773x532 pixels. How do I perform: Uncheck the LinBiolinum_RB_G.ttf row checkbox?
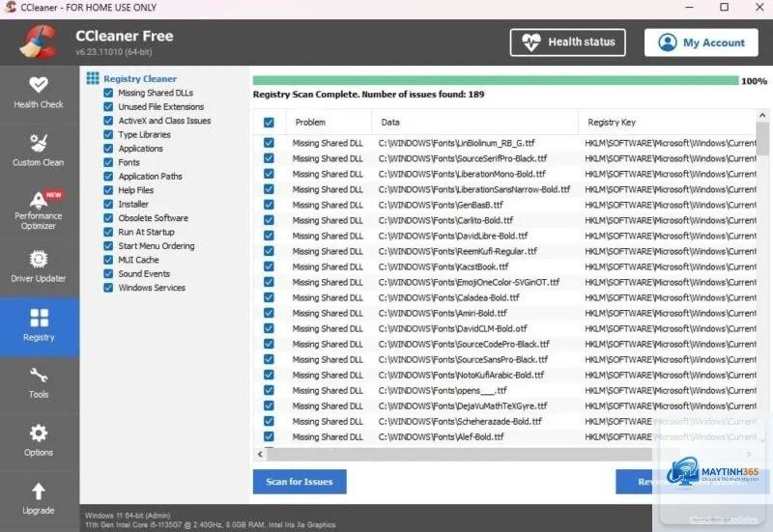(269, 143)
